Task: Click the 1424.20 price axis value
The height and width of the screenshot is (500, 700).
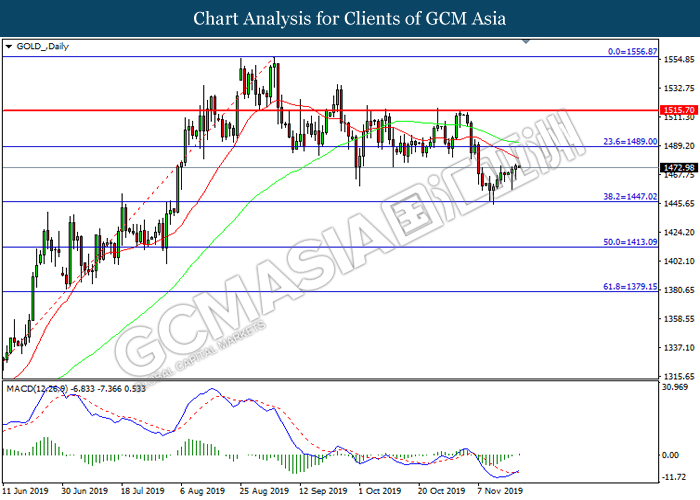Action: pyautogui.click(x=679, y=233)
